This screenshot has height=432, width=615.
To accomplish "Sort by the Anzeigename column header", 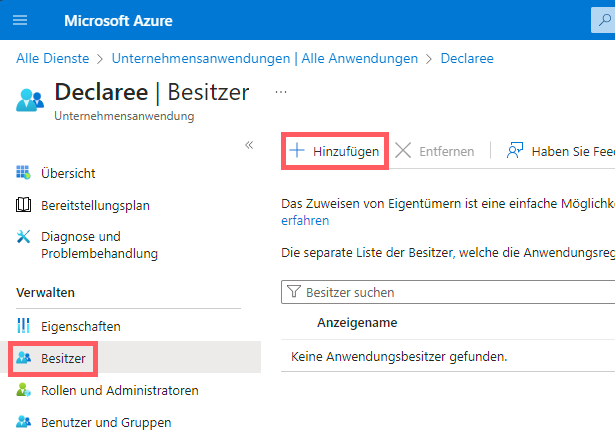I will point(357,323).
